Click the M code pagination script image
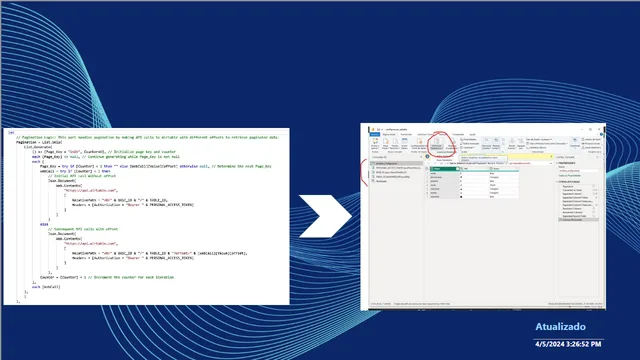The width and height of the screenshot is (640, 360). pyautogui.click(x=146, y=216)
